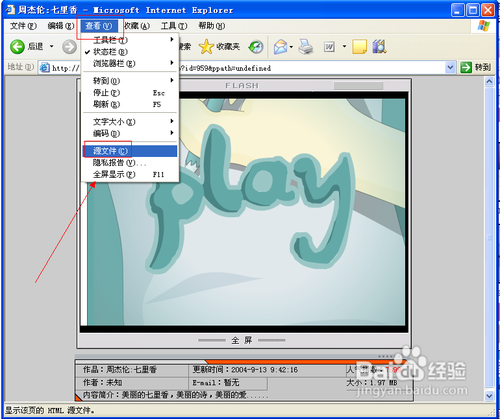Open the Back button history dropdown arrow
Screen dimensions: 500x419
pos(52,46)
